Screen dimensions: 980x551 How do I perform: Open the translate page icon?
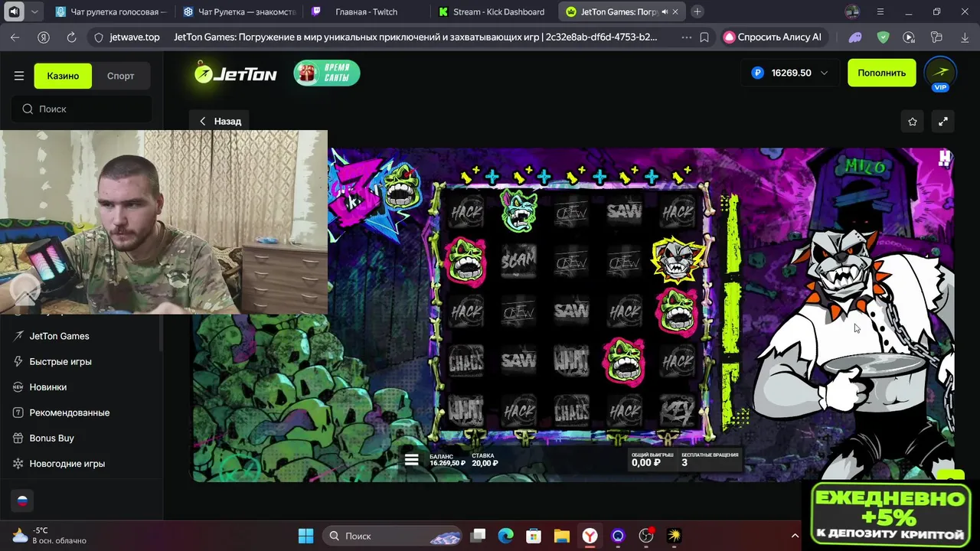click(936, 37)
